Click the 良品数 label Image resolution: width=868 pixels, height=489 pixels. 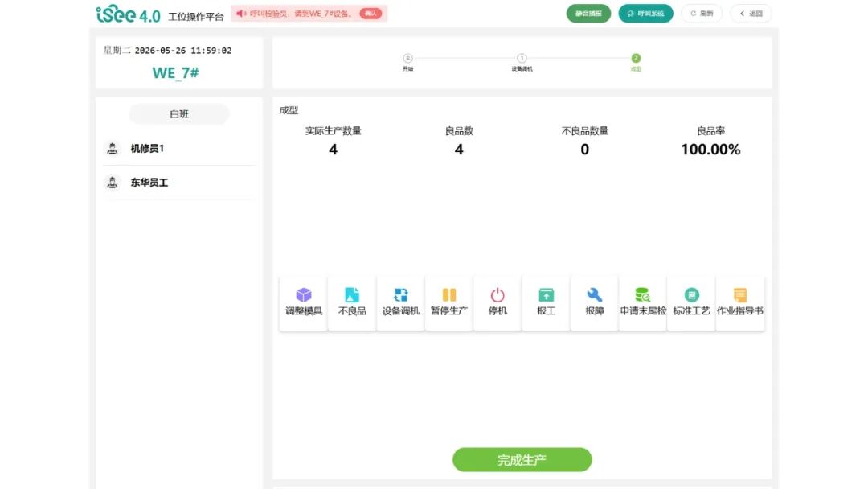click(x=459, y=131)
